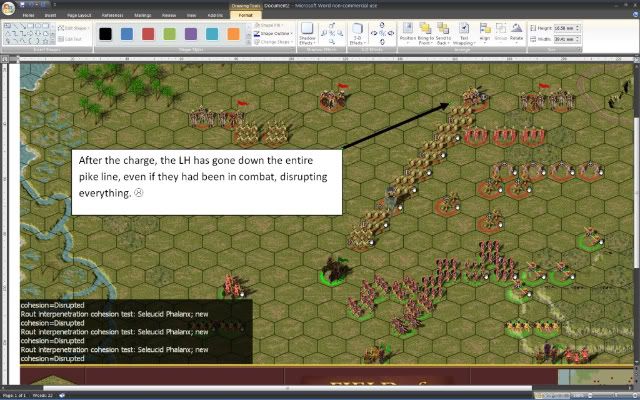This screenshot has width=640, height=400.
Task: Click the text box about the LH charge
Action: 206,181
